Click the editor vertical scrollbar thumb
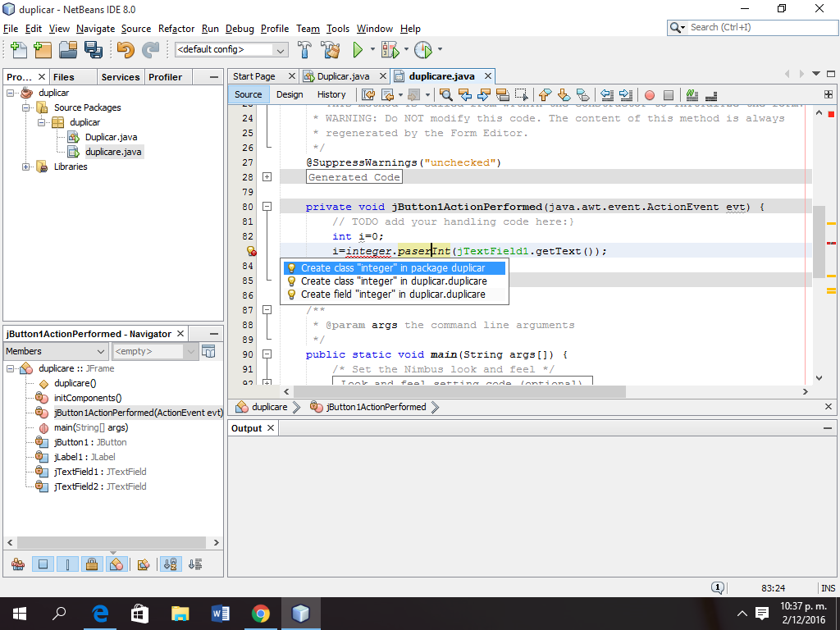 (819, 241)
